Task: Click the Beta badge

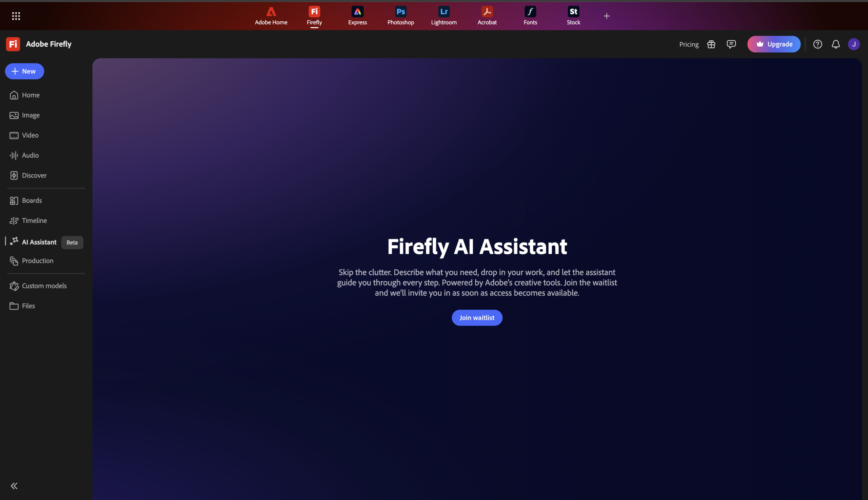Action: point(72,243)
